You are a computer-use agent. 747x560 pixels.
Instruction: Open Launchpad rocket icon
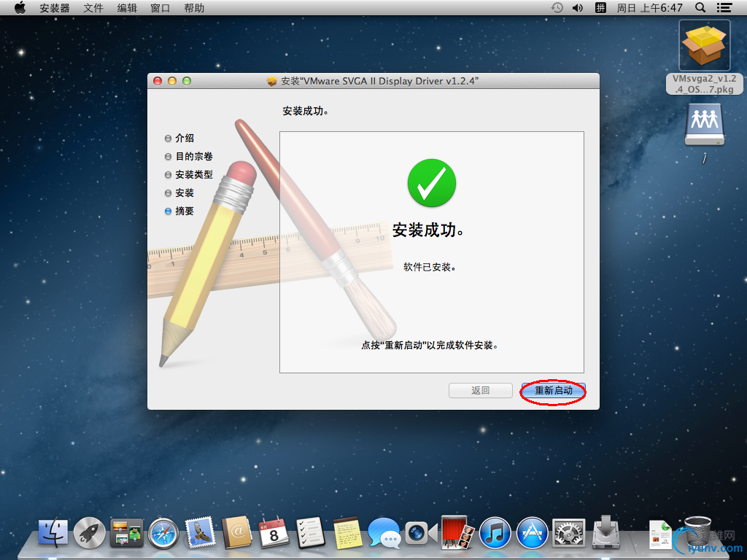point(90,532)
